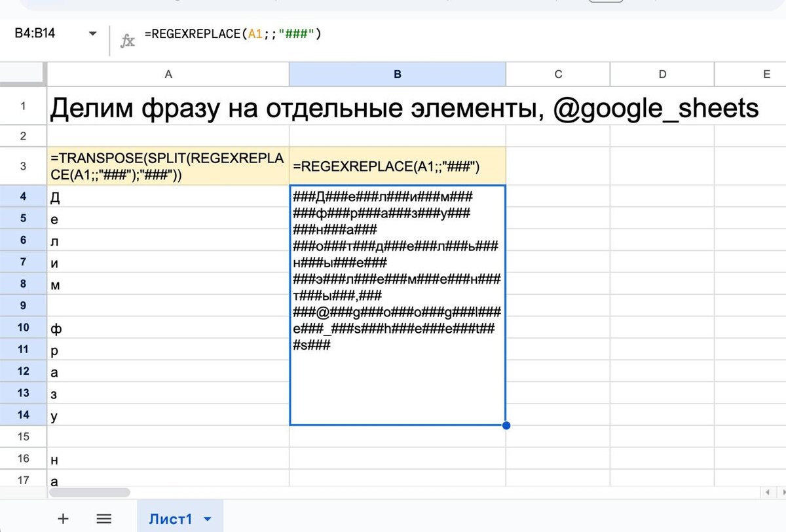The image size is (786, 532).
Task: Select row 10 header
Action: click(x=23, y=327)
